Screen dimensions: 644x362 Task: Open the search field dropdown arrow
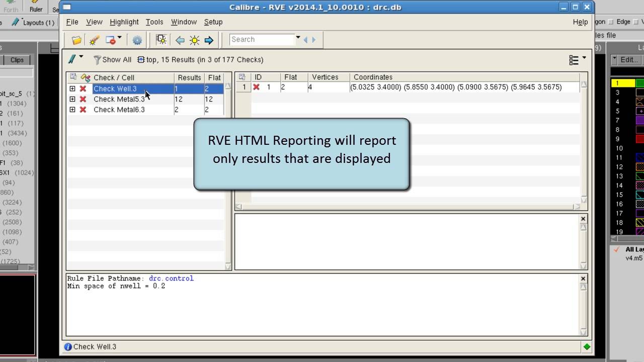[298, 38]
